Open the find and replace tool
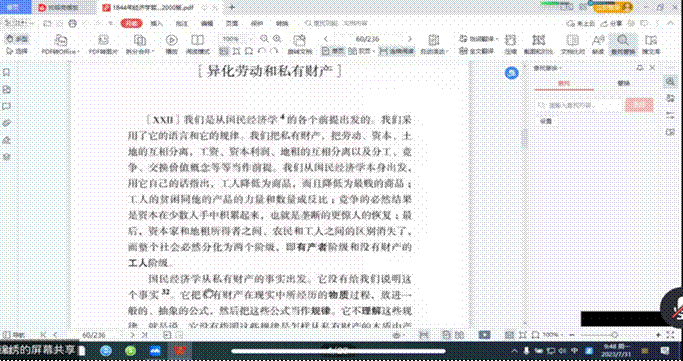This screenshot has height=361, width=683. coord(623,45)
